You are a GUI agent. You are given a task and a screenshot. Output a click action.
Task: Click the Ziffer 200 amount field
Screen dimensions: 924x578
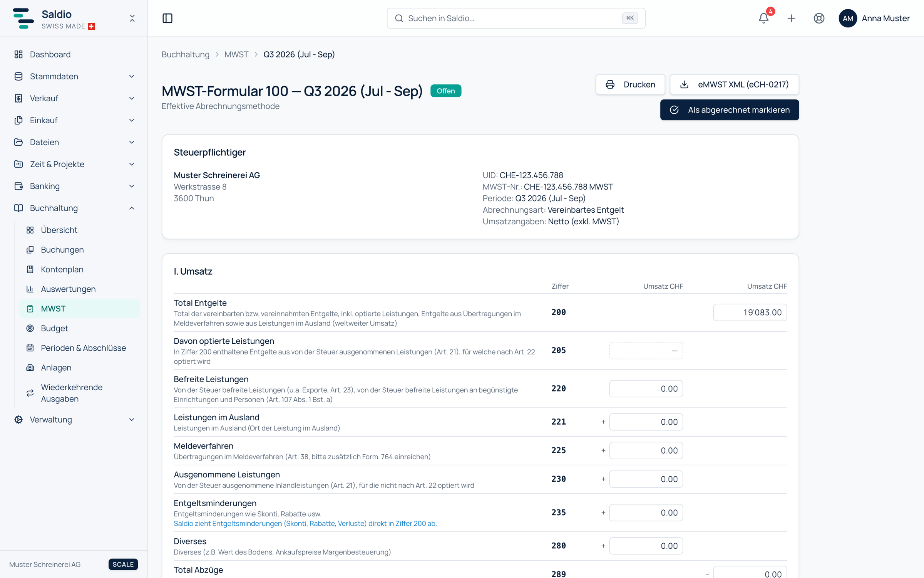click(x=750, y=312)
